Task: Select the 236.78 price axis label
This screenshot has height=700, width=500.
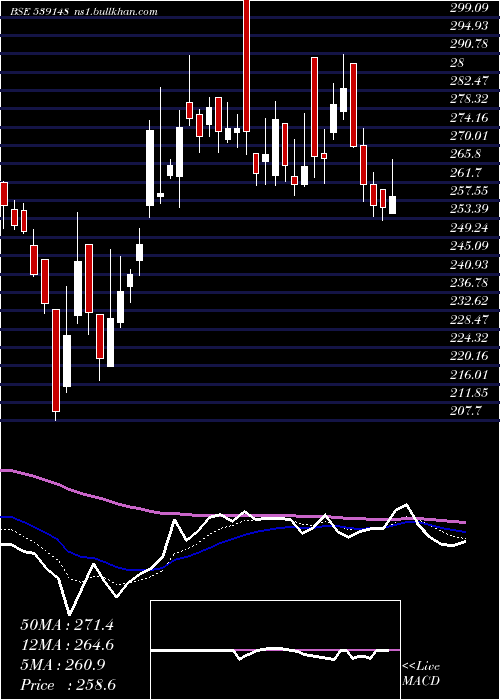Action: click(469, 283)
